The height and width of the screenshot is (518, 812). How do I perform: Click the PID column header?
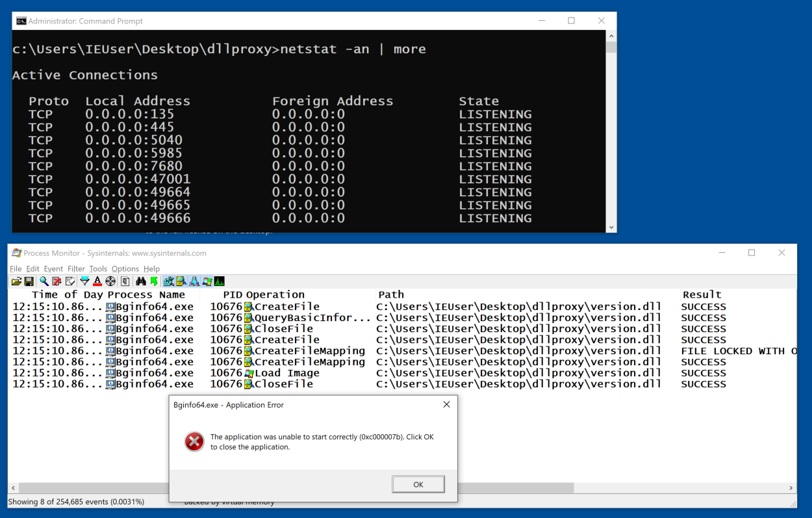[x=233, y=294]
